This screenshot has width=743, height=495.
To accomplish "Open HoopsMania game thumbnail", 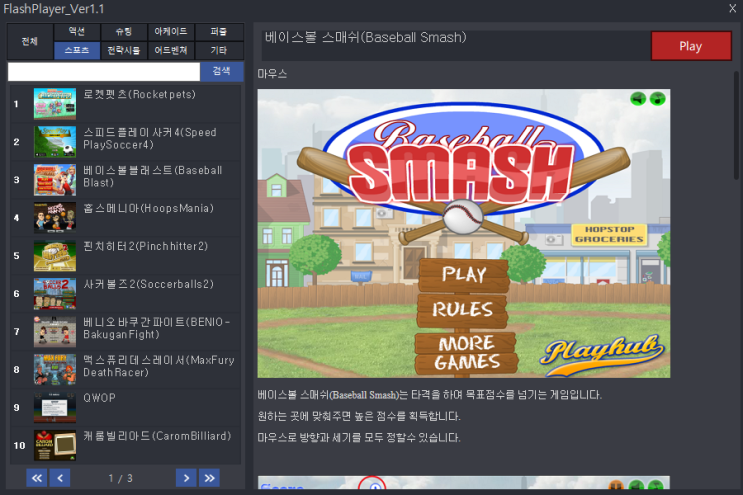I will click(x=55, y=218).
